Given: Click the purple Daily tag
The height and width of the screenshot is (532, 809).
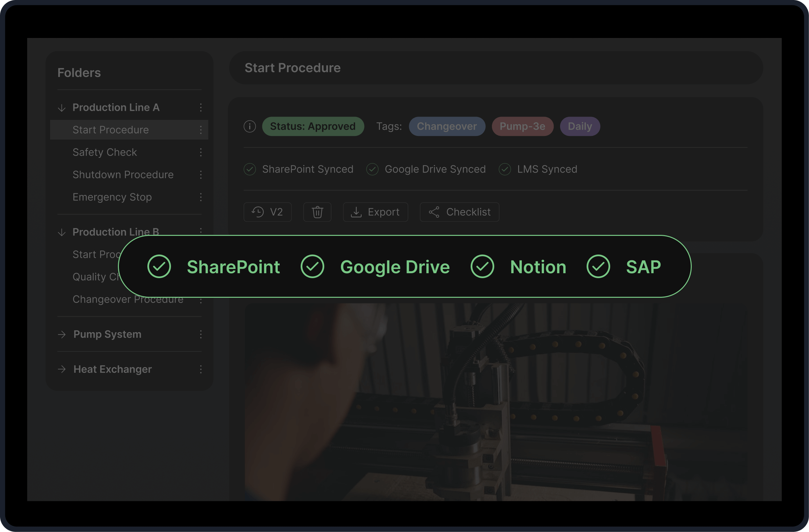Looking at the screenshot, I should (x=579, y=126).
